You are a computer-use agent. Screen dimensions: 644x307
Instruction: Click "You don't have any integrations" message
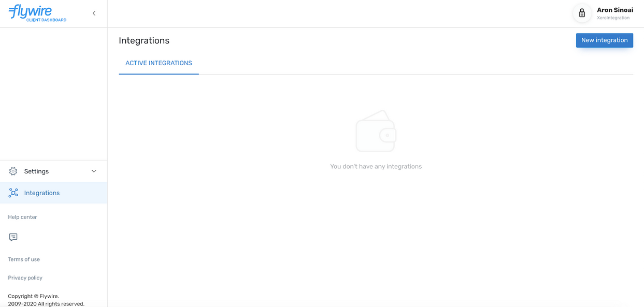point(376,167)
